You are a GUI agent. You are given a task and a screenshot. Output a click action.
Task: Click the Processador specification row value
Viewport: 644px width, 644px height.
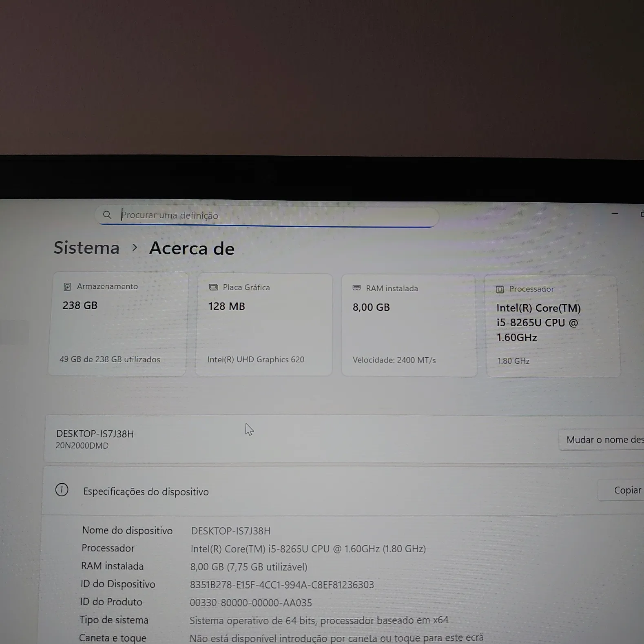pos(308,549)
